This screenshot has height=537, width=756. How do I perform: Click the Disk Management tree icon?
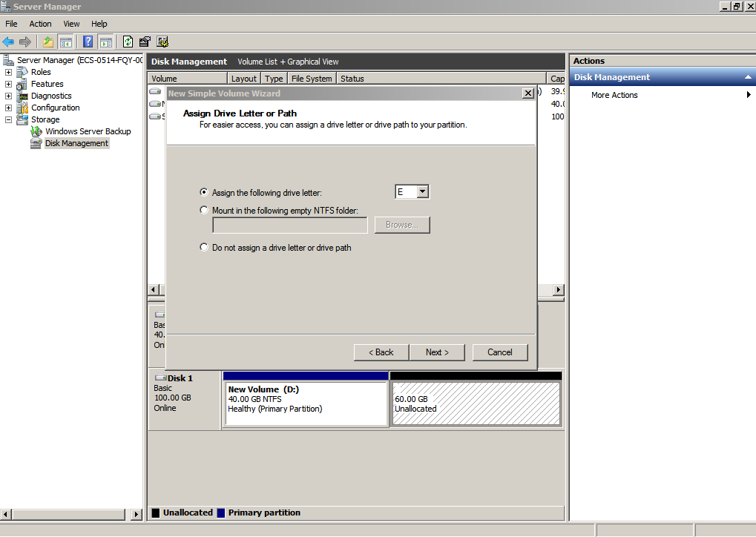(x=36, y=144)
